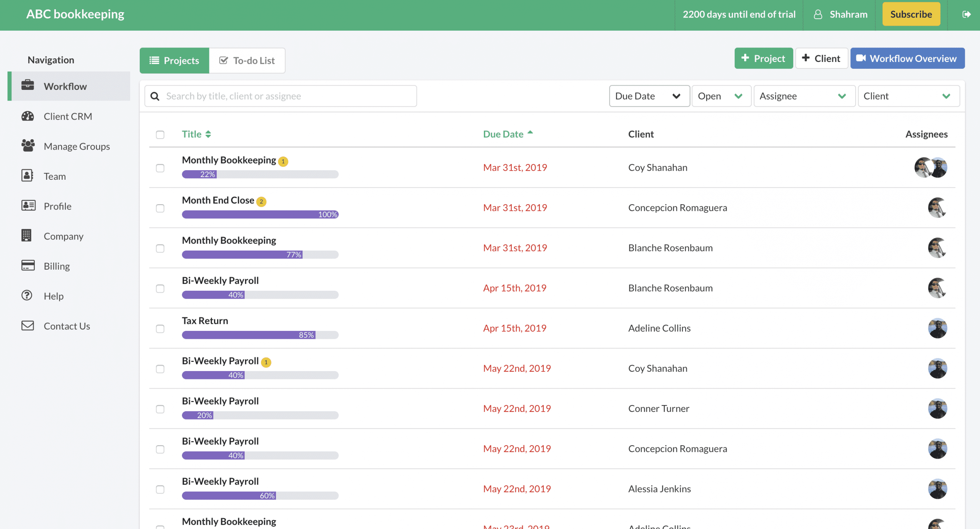Open the Client filter dropdown
Viewport: 980px width, 529px height.
[x=909, y=96]
